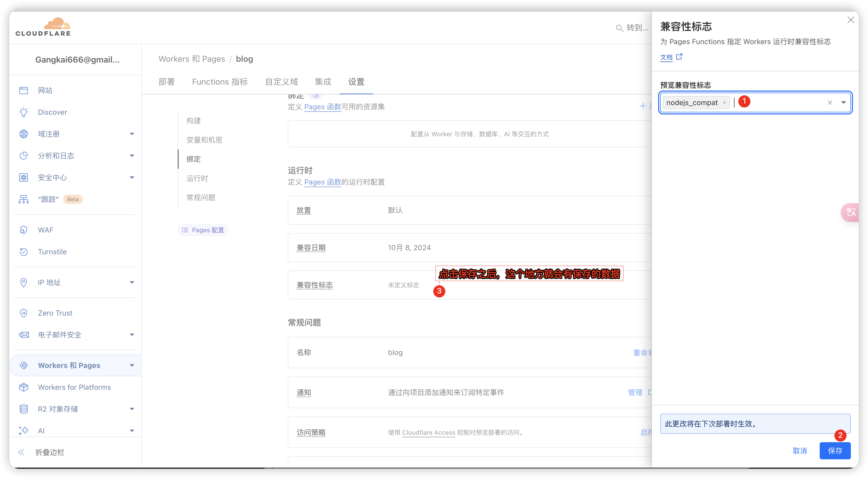The height and width of the screenshot is (478, 868).
Task: Switch to 集成 settings tab
Action: 323,81
